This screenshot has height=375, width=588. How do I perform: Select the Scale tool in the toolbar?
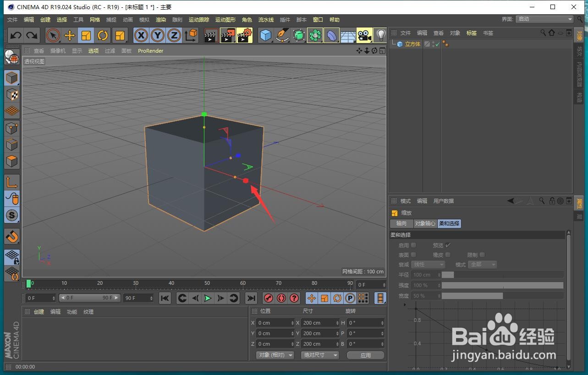point(86,35)
